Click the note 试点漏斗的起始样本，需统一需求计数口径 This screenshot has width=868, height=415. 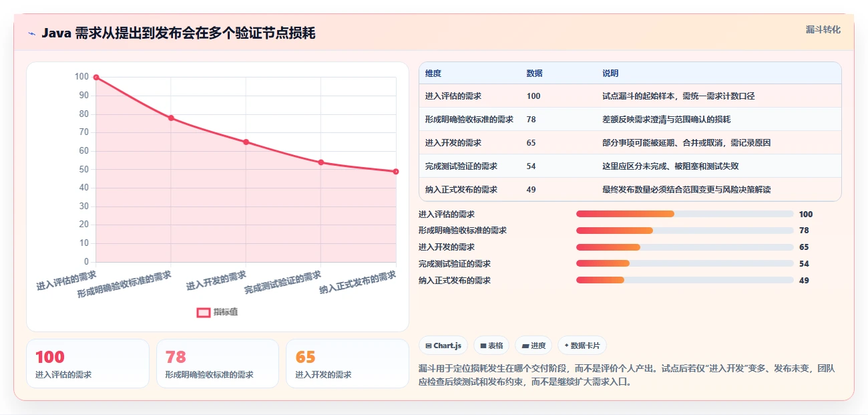click(x=678, y=96)
